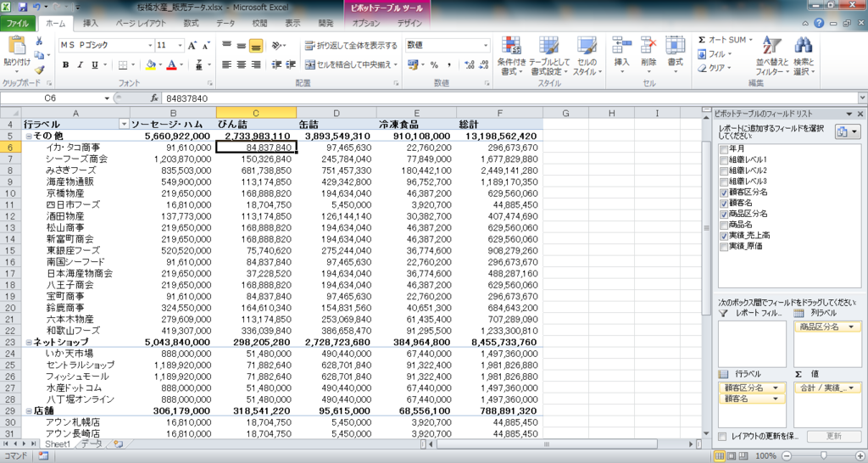This screenshot has width=868, height=463.
Task: Check the 組織レベル2 field checkbox
Action: (x=724, y=170)
